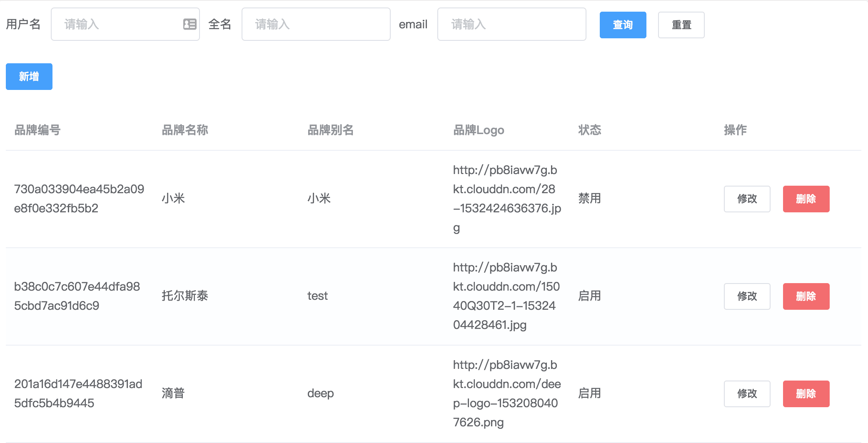Click 修改 for the 托尔斯泰 brand row

(746, 296)
